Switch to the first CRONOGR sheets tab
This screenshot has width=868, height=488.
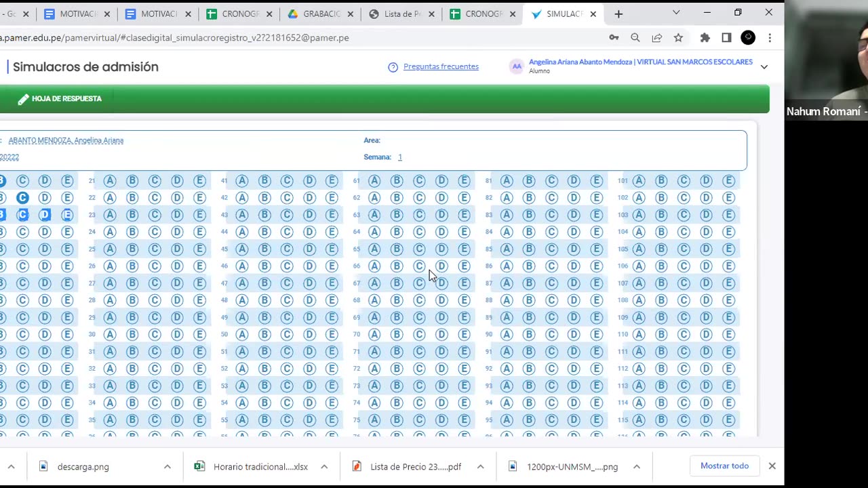238,14
